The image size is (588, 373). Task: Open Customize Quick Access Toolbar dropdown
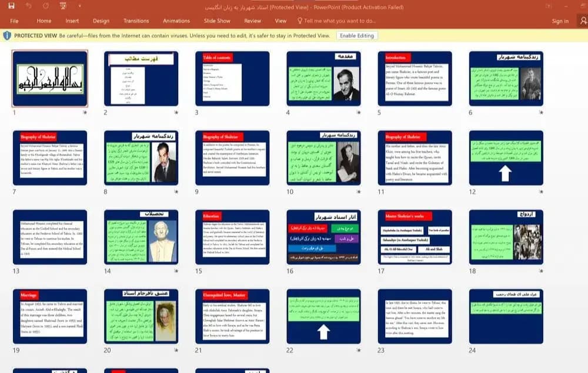pos(79,6)
